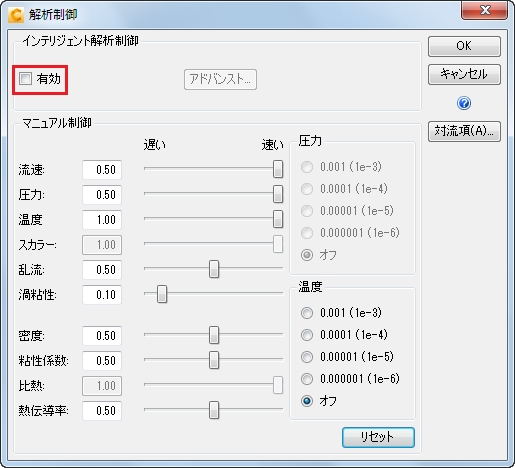Click the スカラー slider handle
515x468 pixels.
[278, 244]
